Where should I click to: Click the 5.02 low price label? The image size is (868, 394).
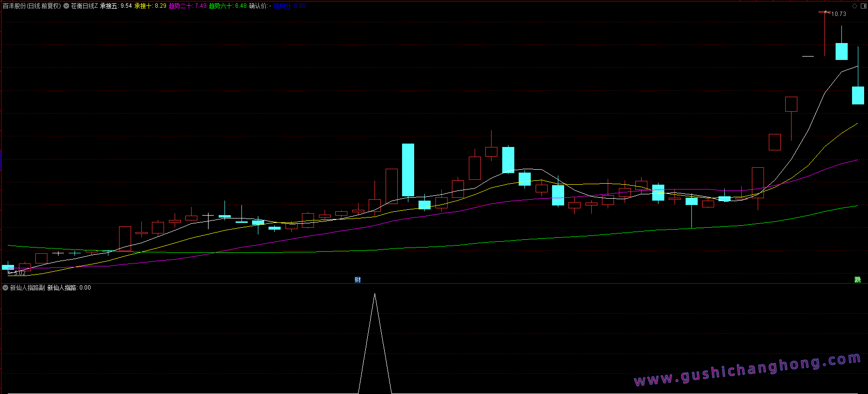(20, 273)
